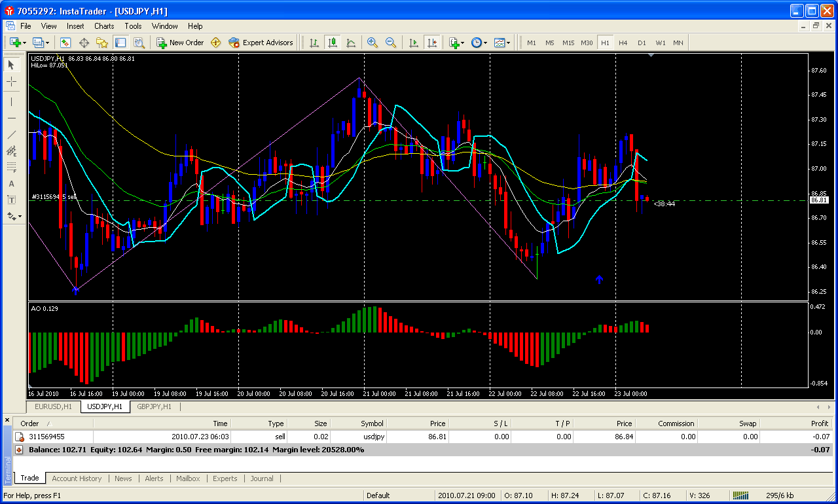Click the New Order button
The width and height of the screenshot is (838, 504).
pos(180,43)
